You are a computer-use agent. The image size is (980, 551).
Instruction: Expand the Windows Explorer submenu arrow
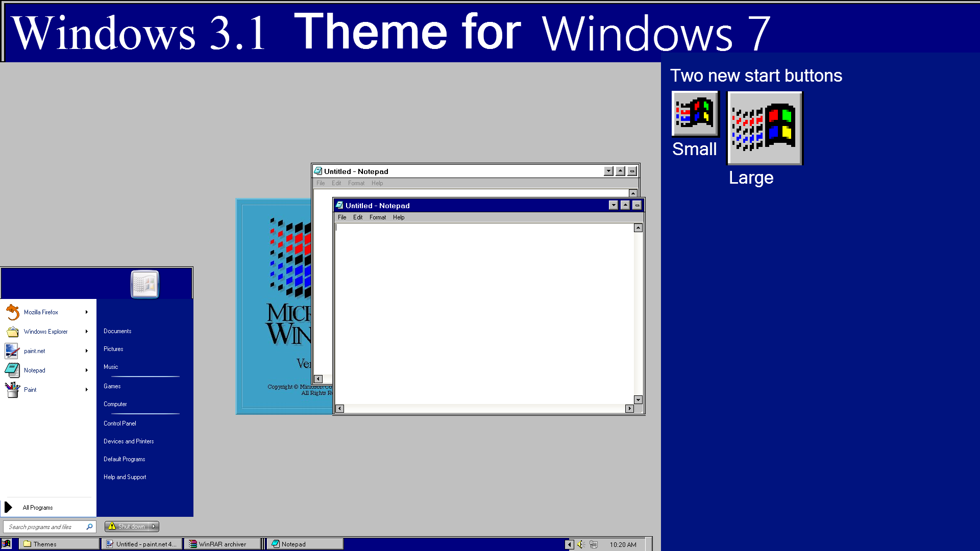[x=87, y=331]
